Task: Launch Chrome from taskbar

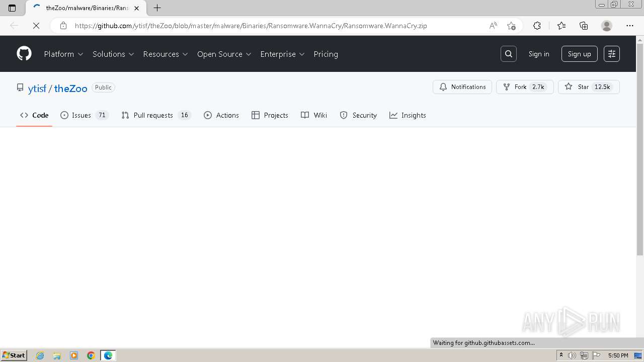Action: (x=91, y=355)
